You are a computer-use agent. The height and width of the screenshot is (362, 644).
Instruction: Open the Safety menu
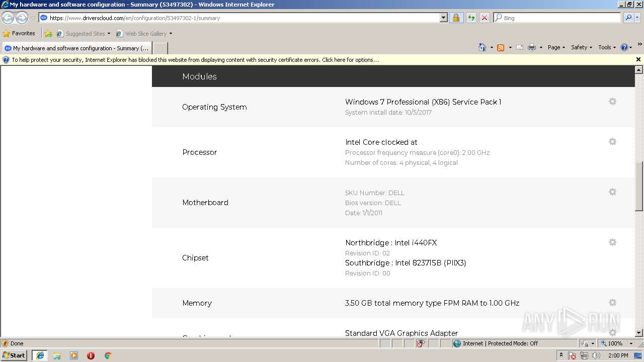point(582,47)
